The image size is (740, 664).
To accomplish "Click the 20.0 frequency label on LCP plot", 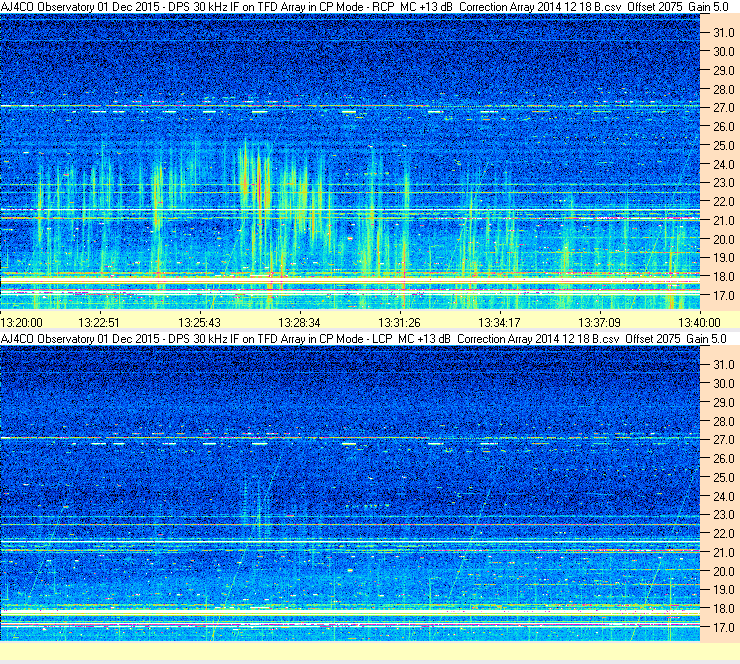I will click(x=723, y=572).
